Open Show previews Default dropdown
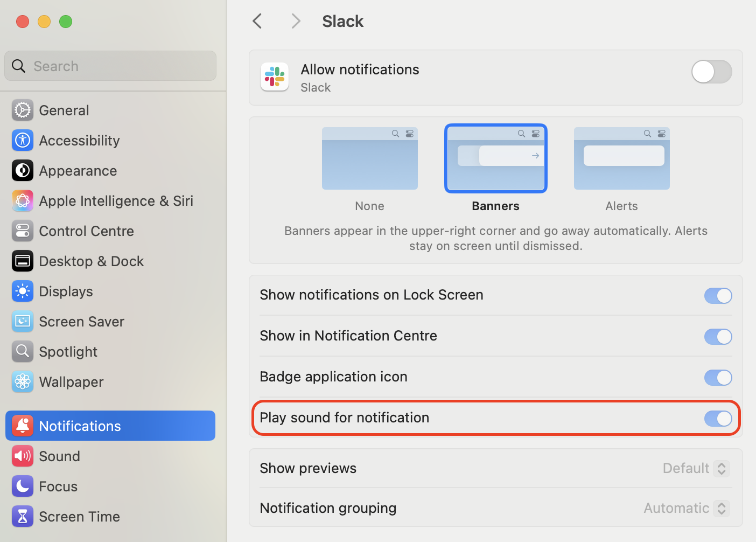756x542 pixels. [x=696, y=468]
